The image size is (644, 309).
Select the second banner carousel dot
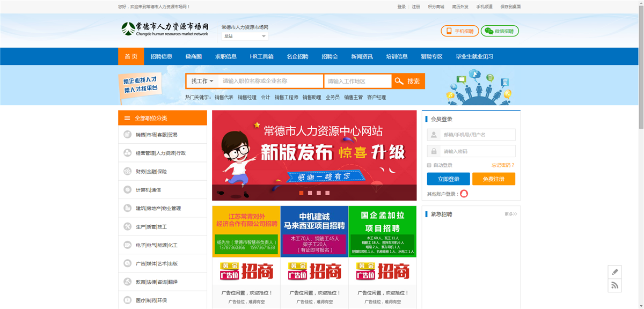click(310, 193)
